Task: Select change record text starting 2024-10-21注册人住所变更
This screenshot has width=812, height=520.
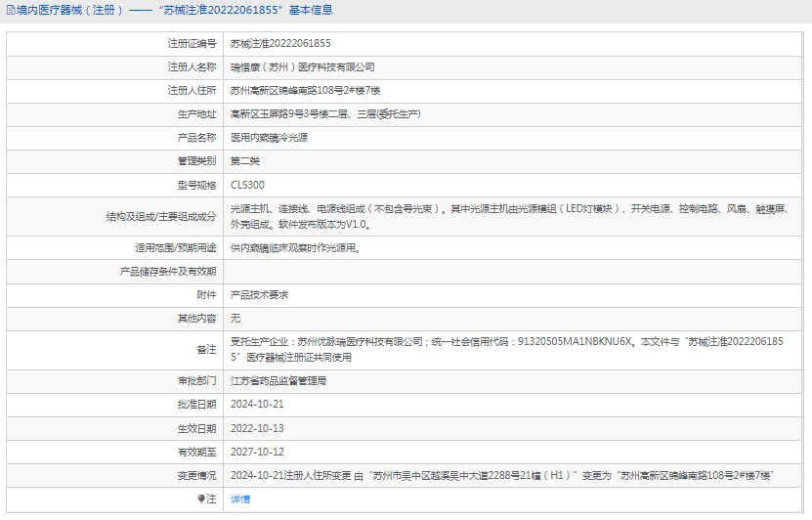Action: pyautogui.click(x=502, y=475)
